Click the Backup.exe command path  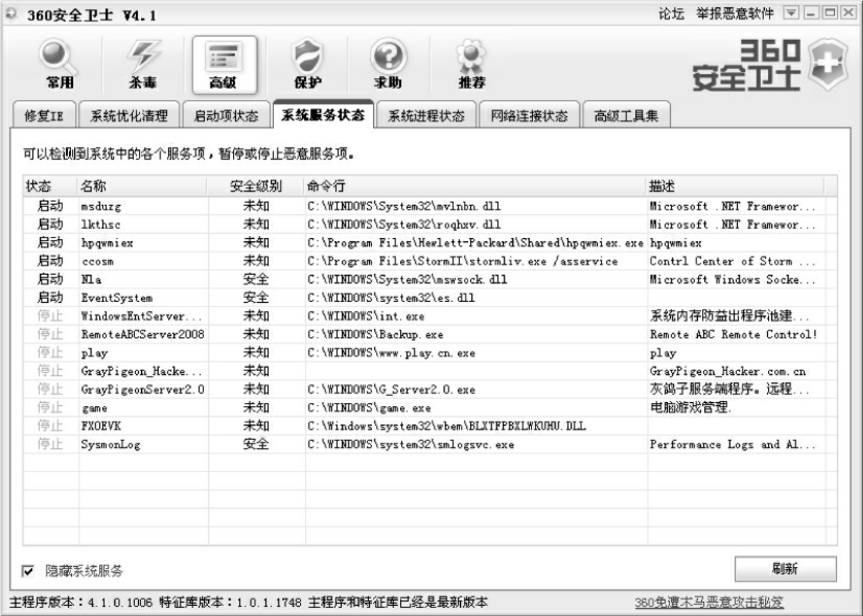(x=375, y=335)
